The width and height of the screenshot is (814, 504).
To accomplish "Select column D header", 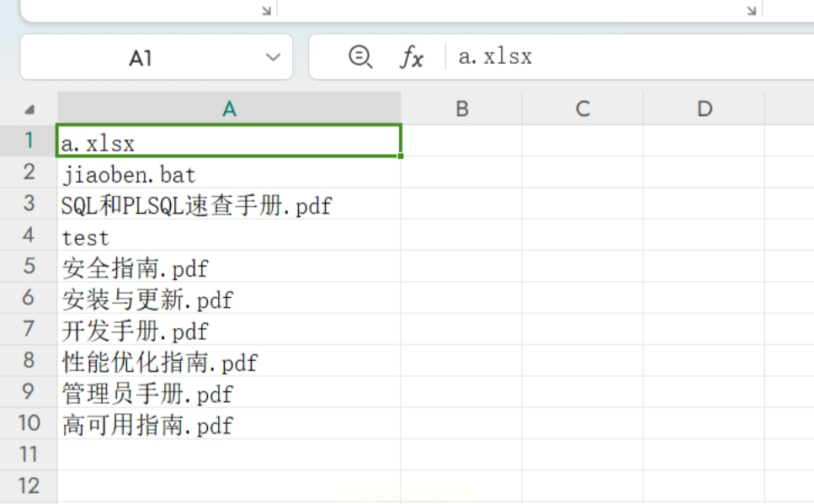I will click(x=704, y=109).
